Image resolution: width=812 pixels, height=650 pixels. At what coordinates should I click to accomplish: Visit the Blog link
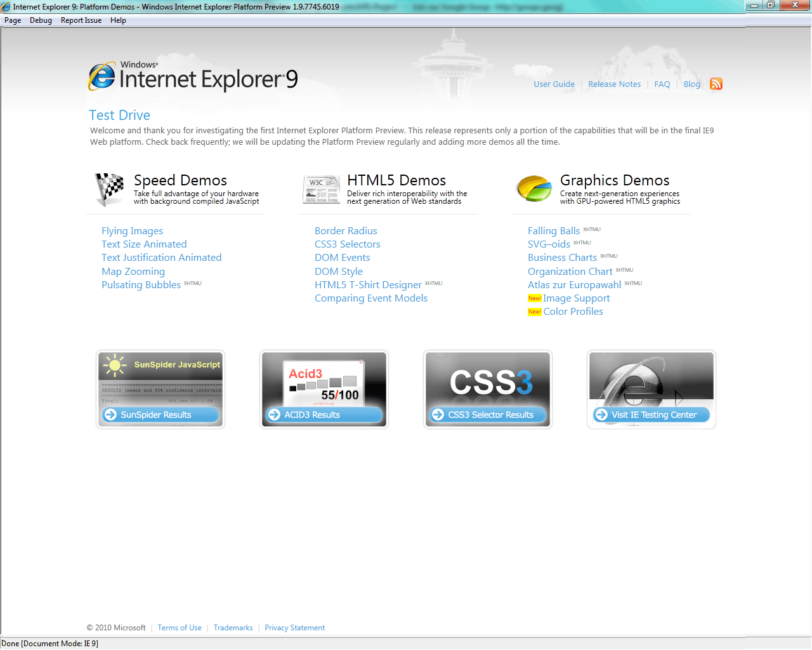pyautogui.click(x=692, y=84)
